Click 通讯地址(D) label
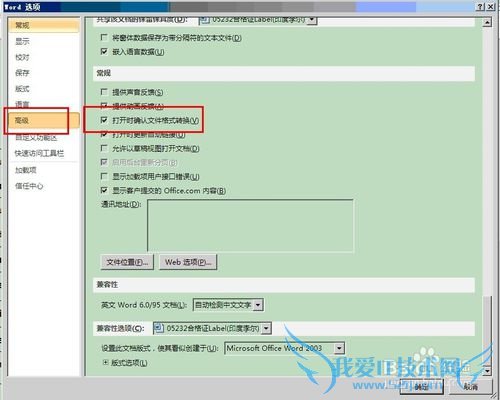Image resolution: width=500 pixels, height=400 pixels. click(x=121, y=204)
